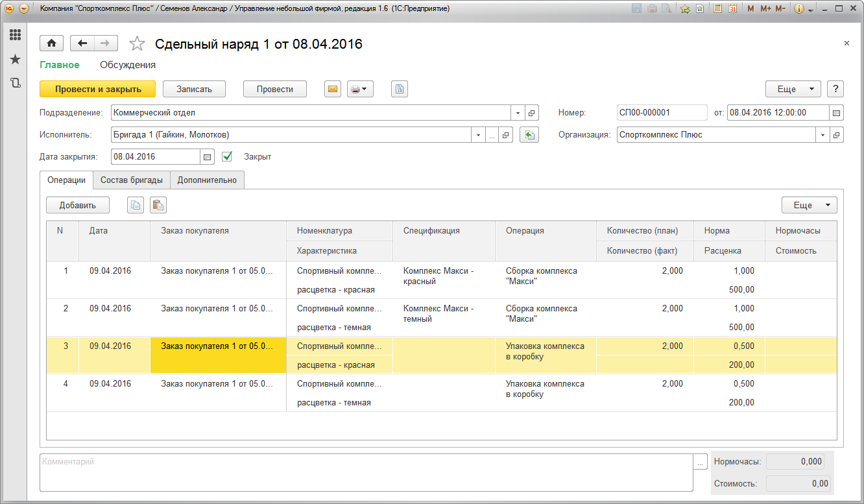864x504 pixels.
Task: Open the upper Еще menu
Action: (x=793, y=90)
